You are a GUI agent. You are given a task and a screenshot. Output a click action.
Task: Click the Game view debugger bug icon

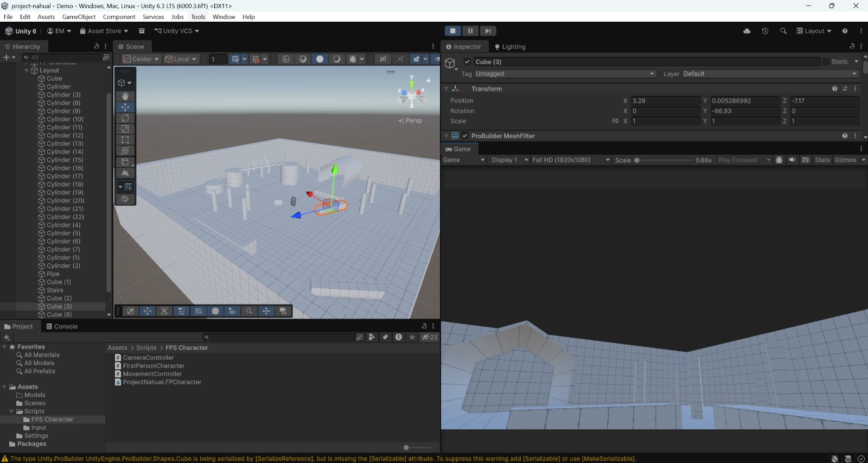tap(780, 160)
